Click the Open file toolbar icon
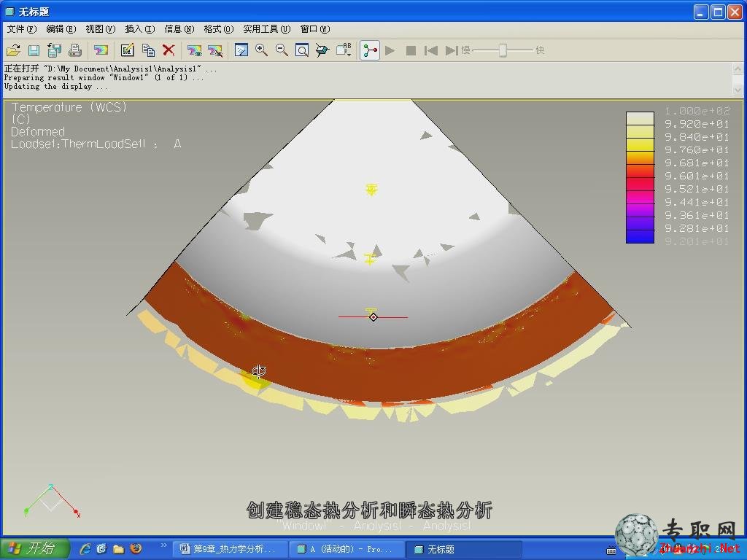 click(x=13, y=50)
